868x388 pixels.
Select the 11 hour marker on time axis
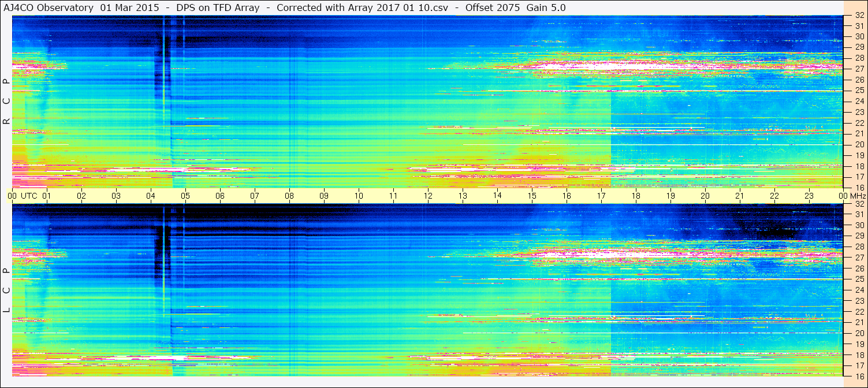click(x=393, y=196)
